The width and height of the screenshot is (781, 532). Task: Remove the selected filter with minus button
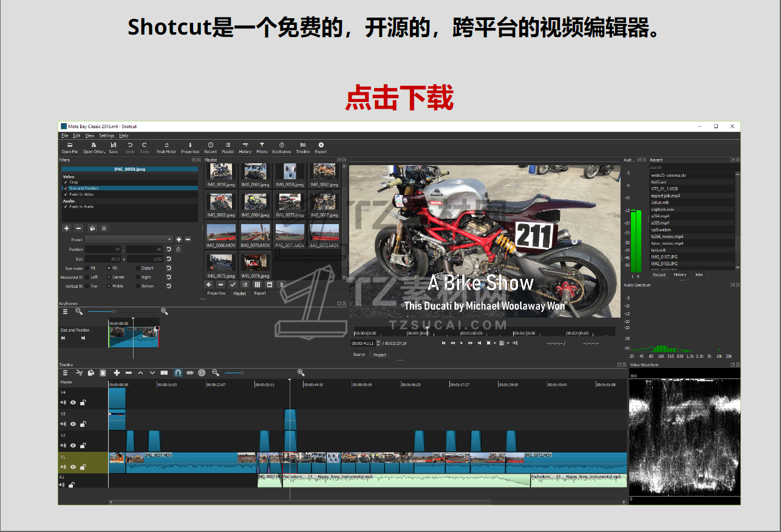[78, 228]
